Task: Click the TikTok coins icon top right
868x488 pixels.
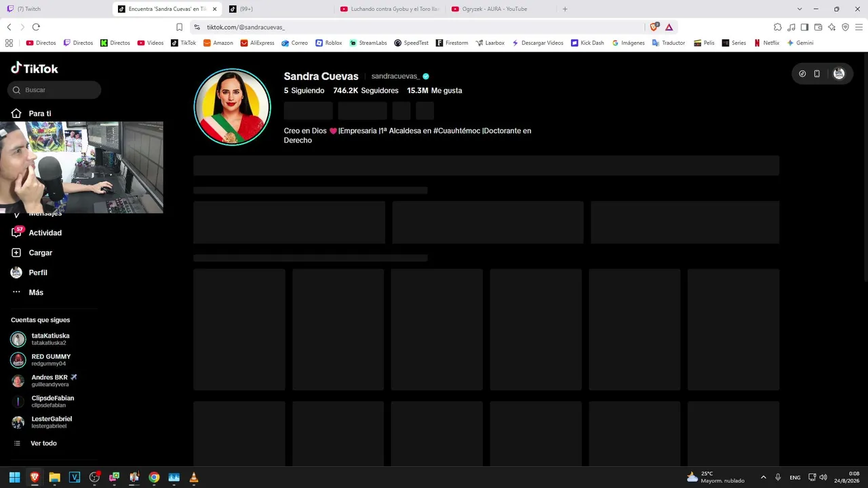Action: coord(802,74)
